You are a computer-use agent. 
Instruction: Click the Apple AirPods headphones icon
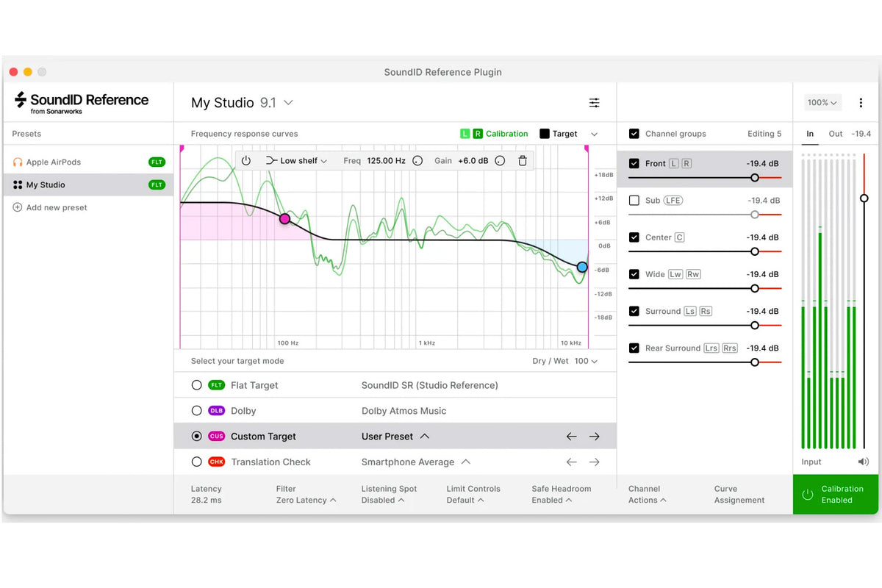pos(18,162)
